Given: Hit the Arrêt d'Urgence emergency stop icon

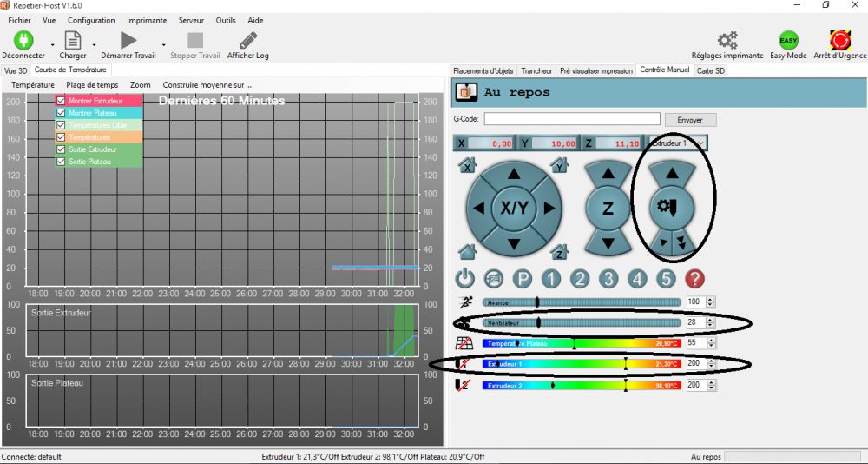Looking at the screenshot, I should tap(839, 40).
